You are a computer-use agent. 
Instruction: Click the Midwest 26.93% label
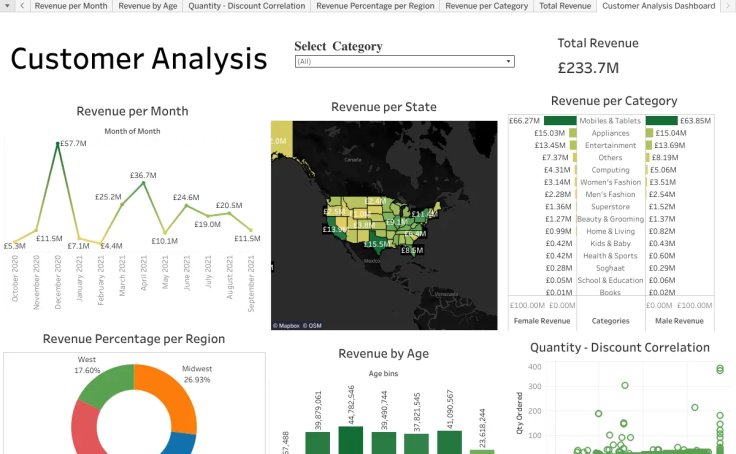[197, 374]
